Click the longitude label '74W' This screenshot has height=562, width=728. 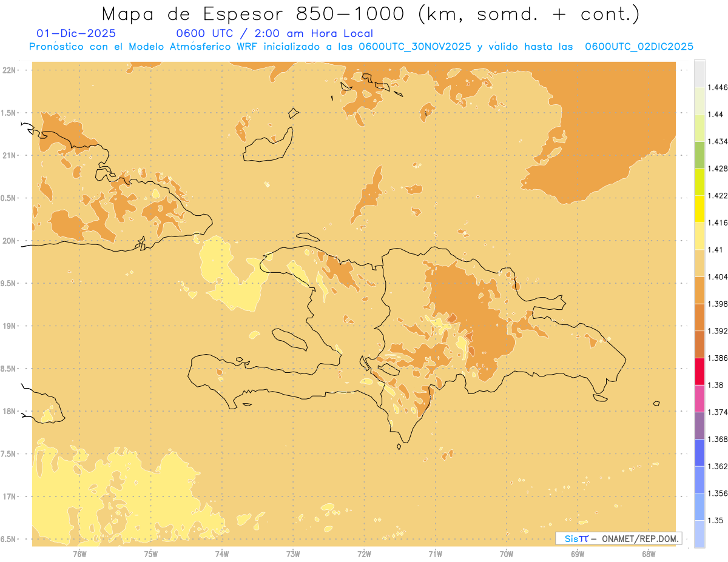pyautogui.click(x=222, y=554)
